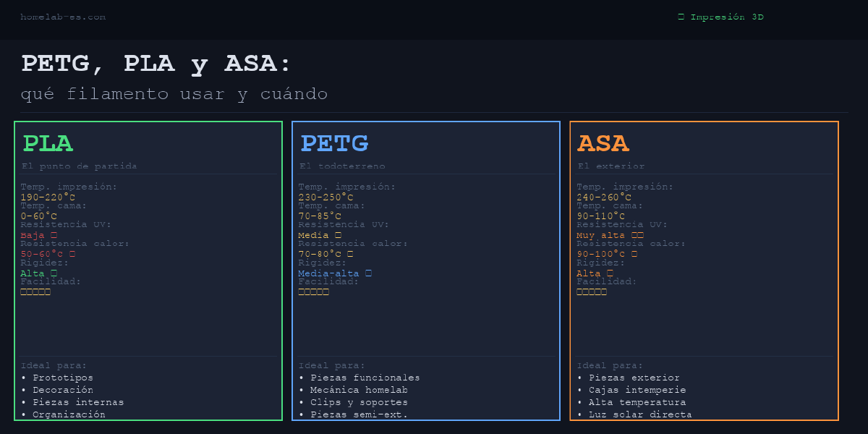This screenshot has height=434, width=868.
Task: Click the icon beside PLA's Alta rigidity
Action: [54, 273]
